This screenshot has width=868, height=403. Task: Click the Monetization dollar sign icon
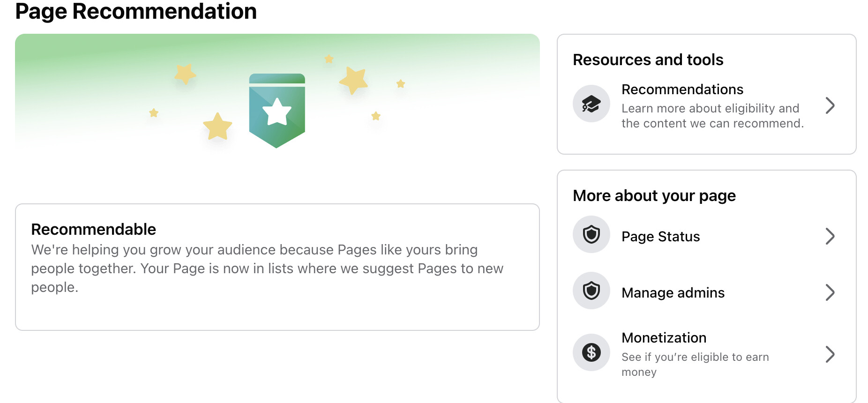click(x=591, y=352)
